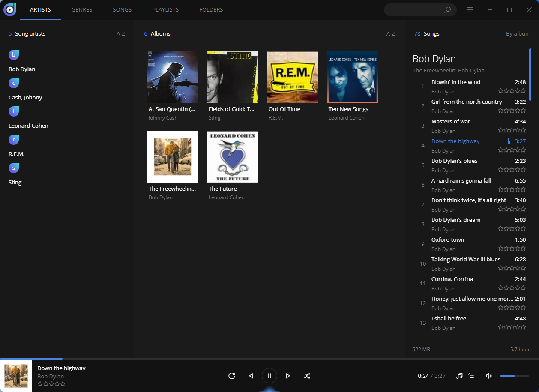Change the 'By album' song sorting
The height and width of the screenshot is (392, 539).
518,33
